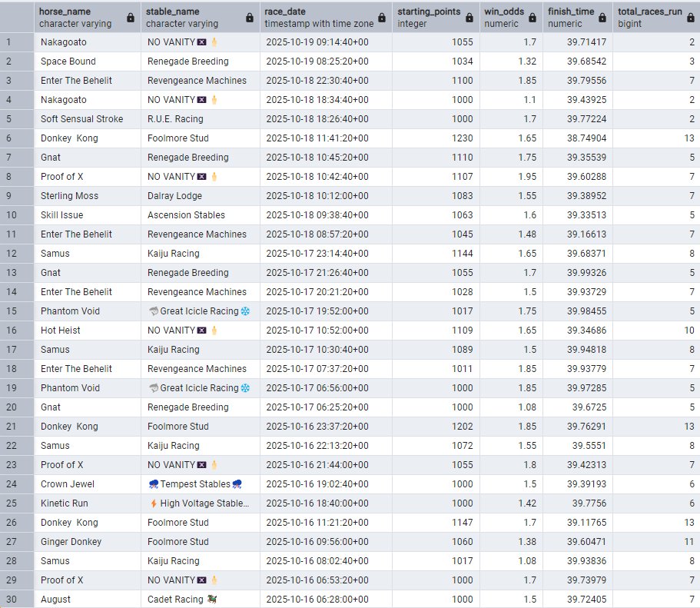
Task: Select row number 1 header
Action: pyautogui.click(x=17, y=42)
